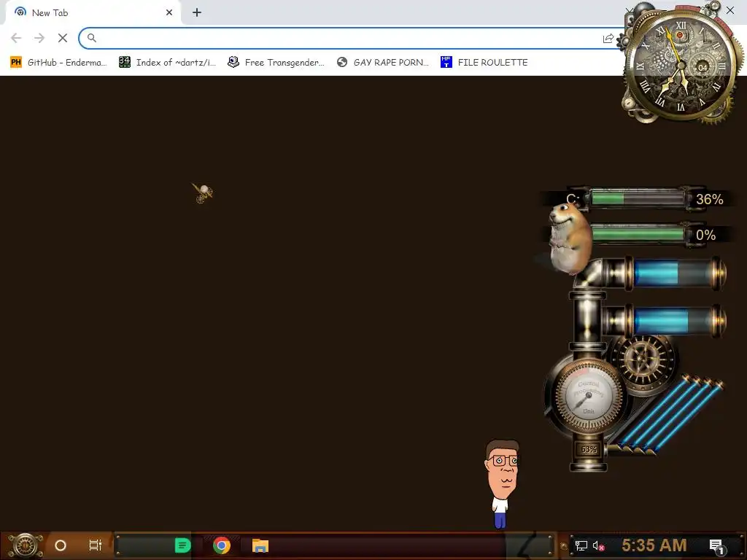Open the GitHub - Enderma... bookmark
The height and width of the screenshot is (560, 747).
[x=58, y=63]
